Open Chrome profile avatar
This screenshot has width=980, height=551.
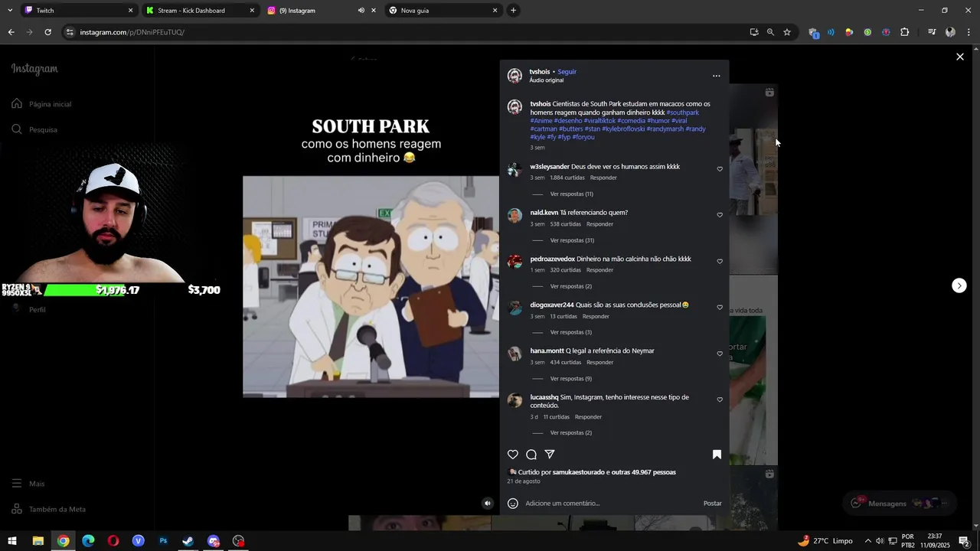pyautogui.click(x=950, y=32)
